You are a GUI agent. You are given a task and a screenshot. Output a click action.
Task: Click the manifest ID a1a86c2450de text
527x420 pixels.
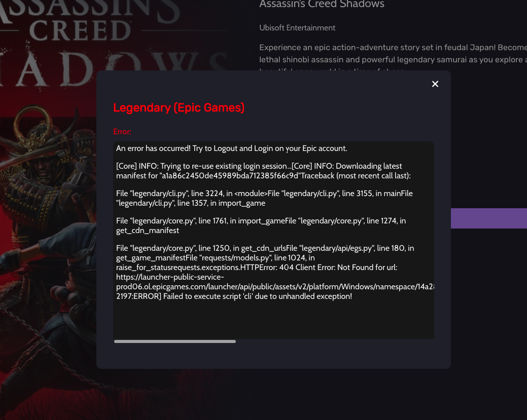click(x=230, y=176)
